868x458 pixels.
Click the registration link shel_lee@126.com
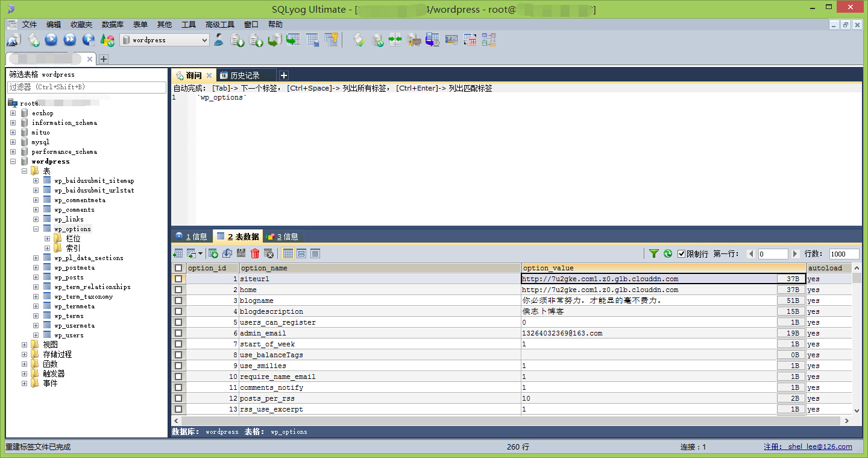[x=820, y=447]
